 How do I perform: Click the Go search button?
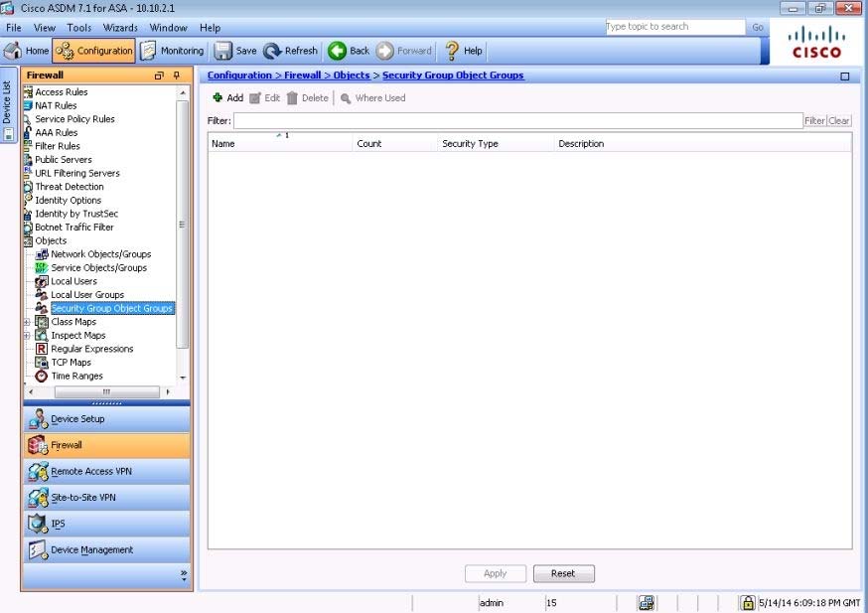coord(758,27)
